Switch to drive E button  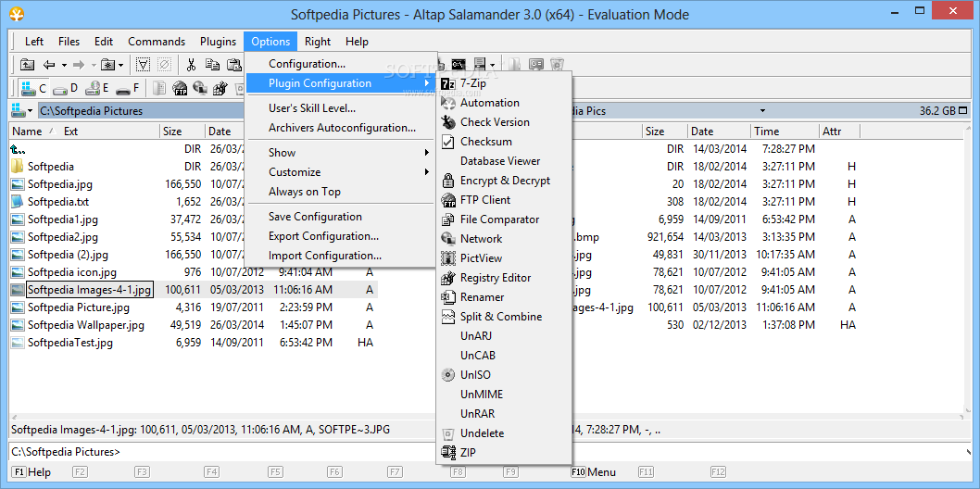click(97, 88)
